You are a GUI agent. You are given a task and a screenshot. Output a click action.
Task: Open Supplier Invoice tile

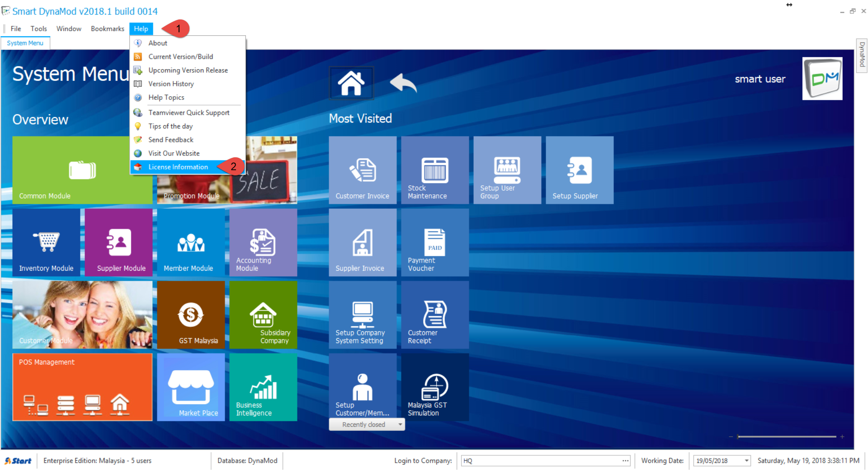(x=363, y=242)
